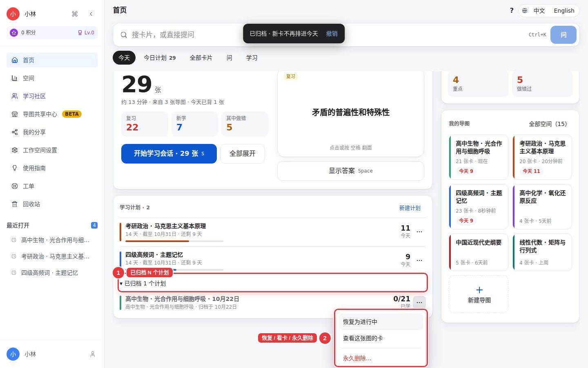The width and height of the screenshot is (588, 368).
Task: Switch to the 学习 tab
Action: (252, 58)
